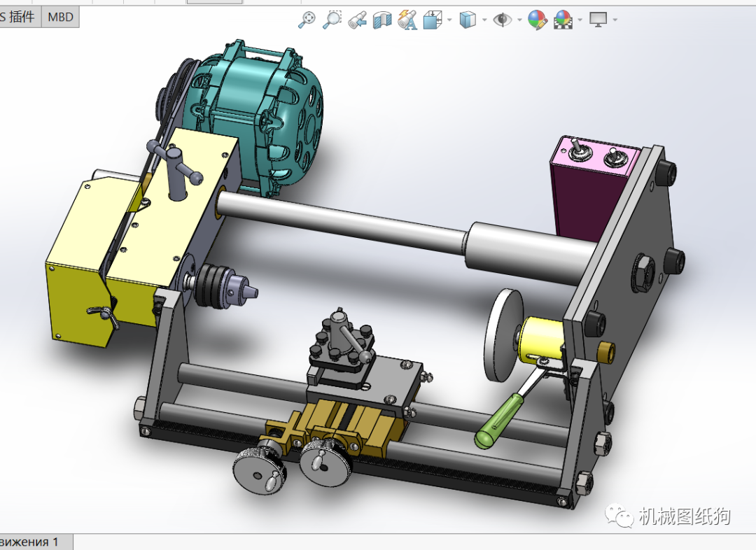756x550 pixels.
Task: Activate the Section View tool
Action: pos(382,20)
